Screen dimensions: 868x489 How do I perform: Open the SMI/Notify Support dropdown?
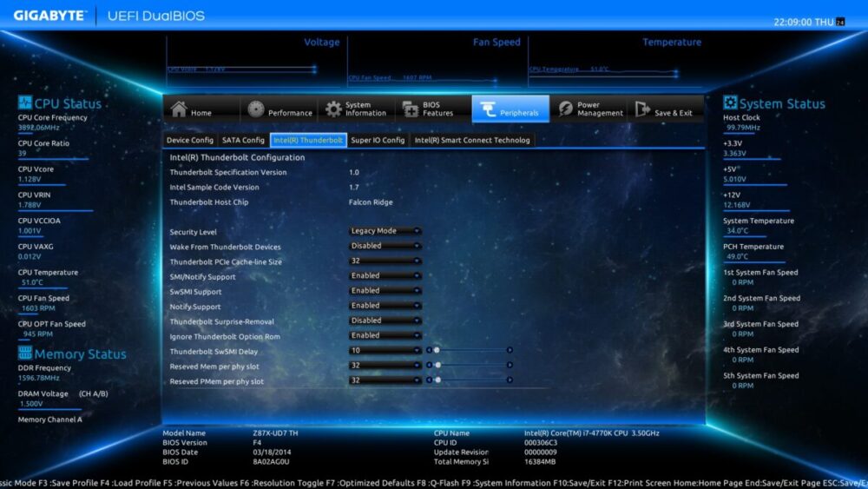click(x=385, y=276)
